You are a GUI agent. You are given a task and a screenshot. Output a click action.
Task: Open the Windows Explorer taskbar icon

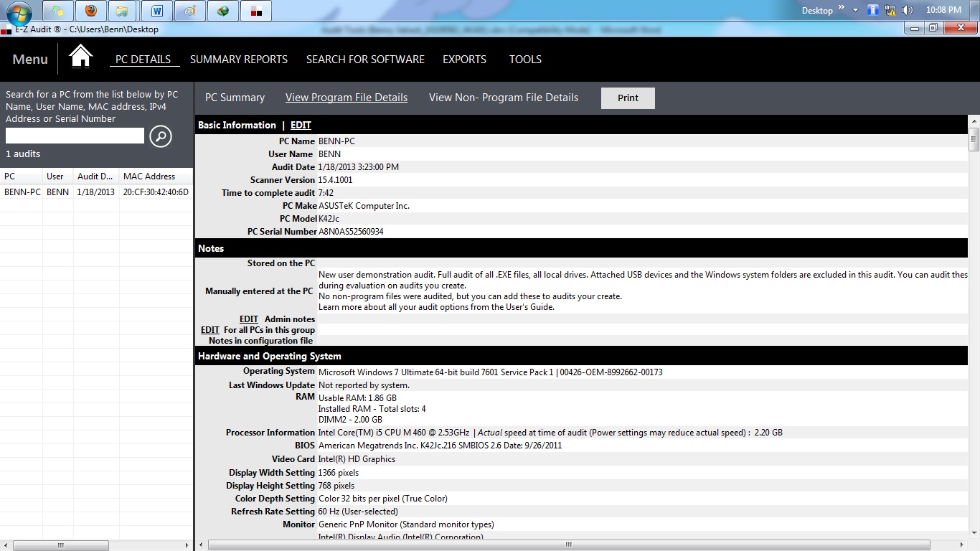point(123,10)
